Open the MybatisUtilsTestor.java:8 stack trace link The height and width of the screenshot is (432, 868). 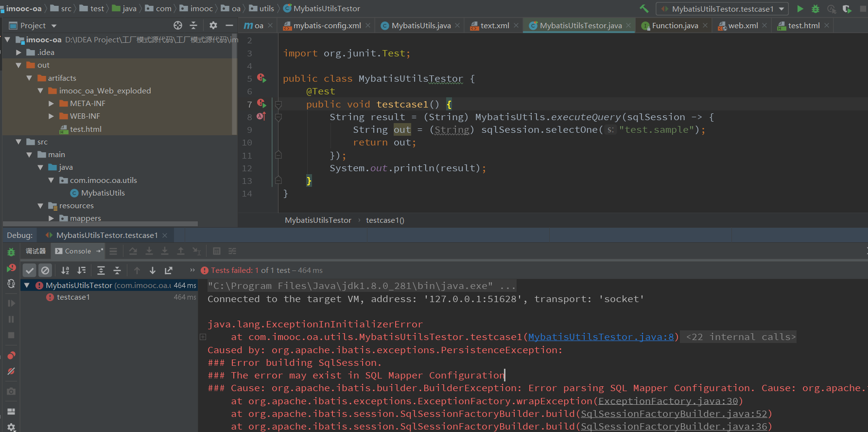coord(601,337)
